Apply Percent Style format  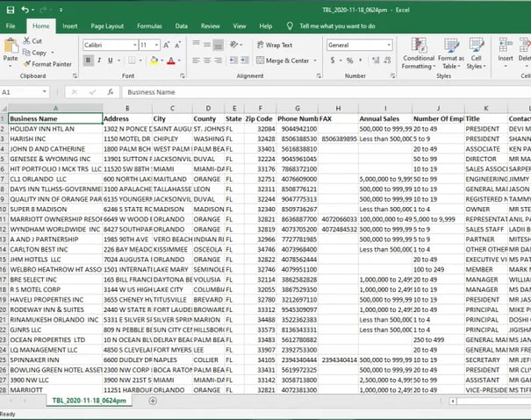(x=350, y=61)
